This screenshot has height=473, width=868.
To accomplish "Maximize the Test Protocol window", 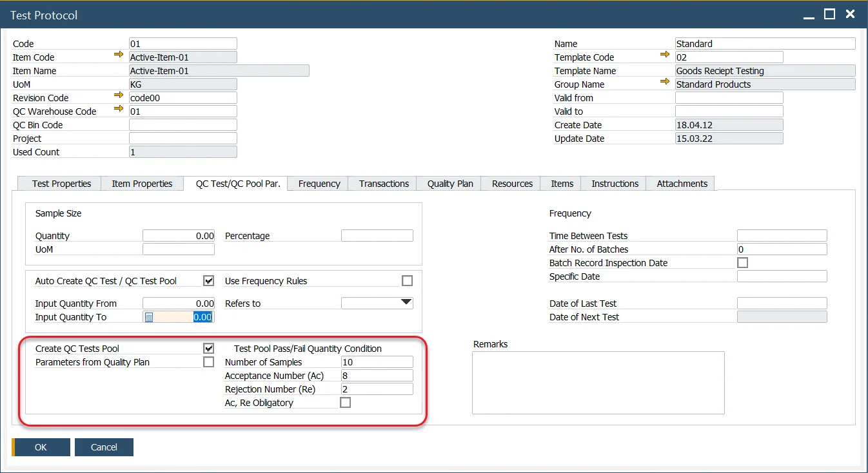I will 829,14.
